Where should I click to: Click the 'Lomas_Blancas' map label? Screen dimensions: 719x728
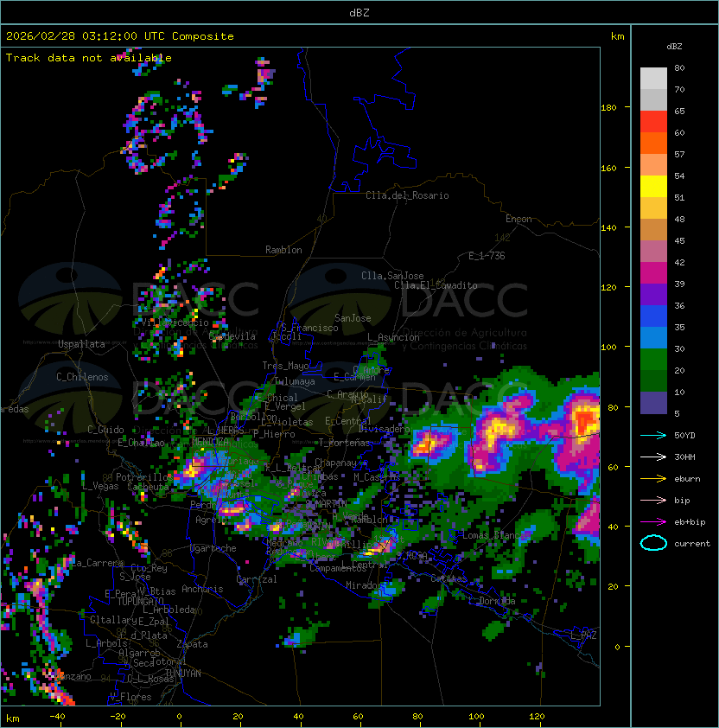tap(496, 535)
